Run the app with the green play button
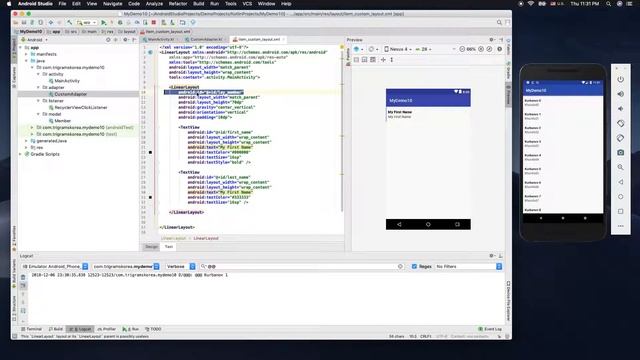 coord(104,22)
